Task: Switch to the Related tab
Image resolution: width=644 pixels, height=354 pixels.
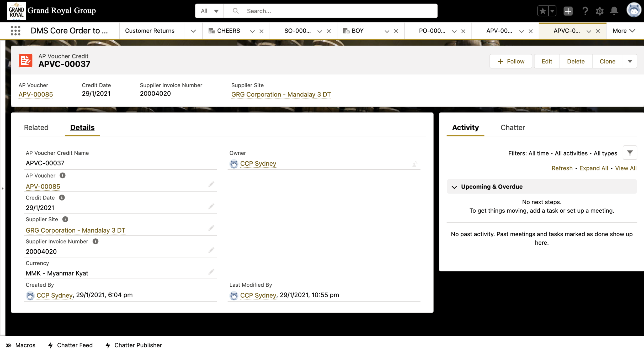Action: [36, 127]
